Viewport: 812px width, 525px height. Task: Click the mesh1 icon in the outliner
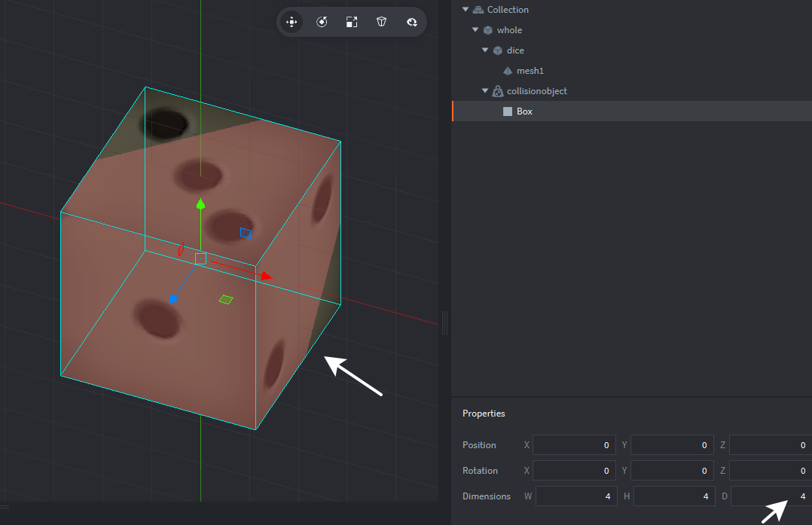(x=507, y=70)
